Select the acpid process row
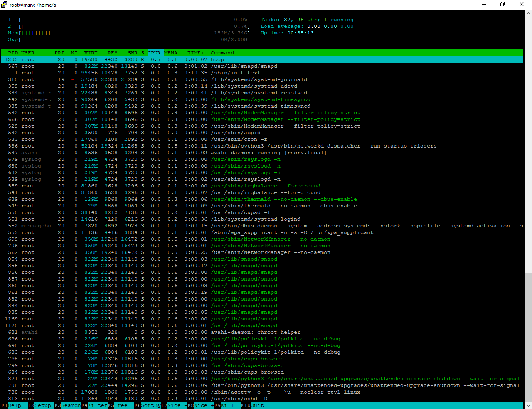 (262, 133)
